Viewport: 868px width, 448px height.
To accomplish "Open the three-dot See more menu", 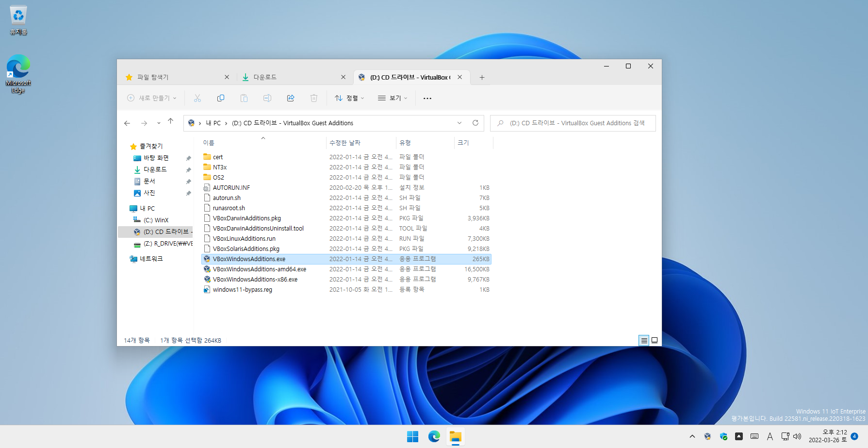I will pos(427,99).
